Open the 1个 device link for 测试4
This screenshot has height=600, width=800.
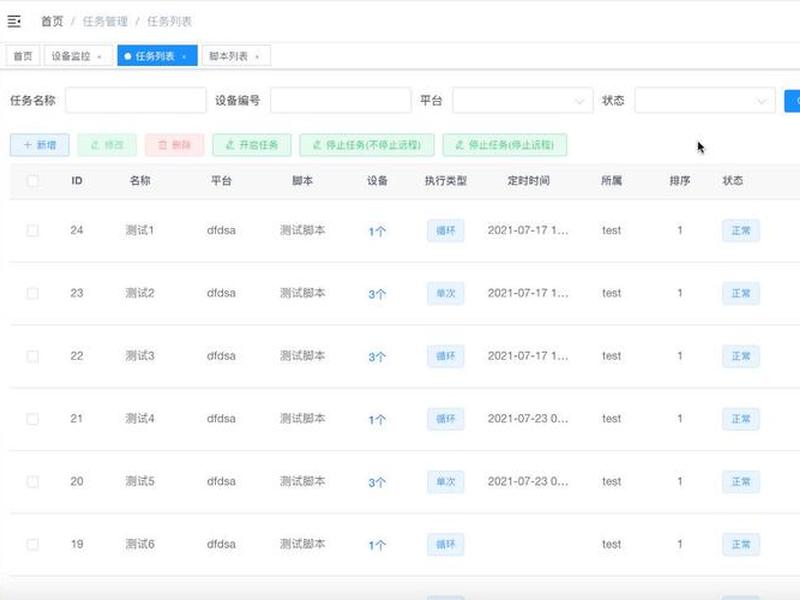(377, 419)
